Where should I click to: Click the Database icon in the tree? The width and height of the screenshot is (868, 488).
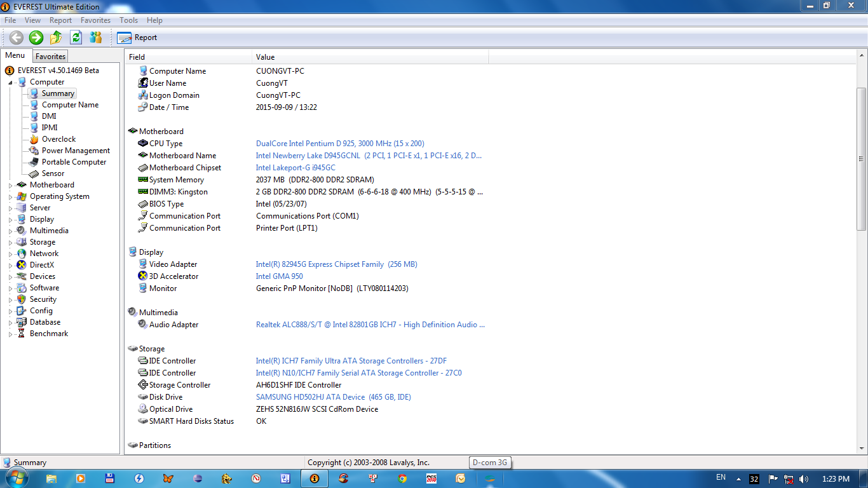coord(22,322)
